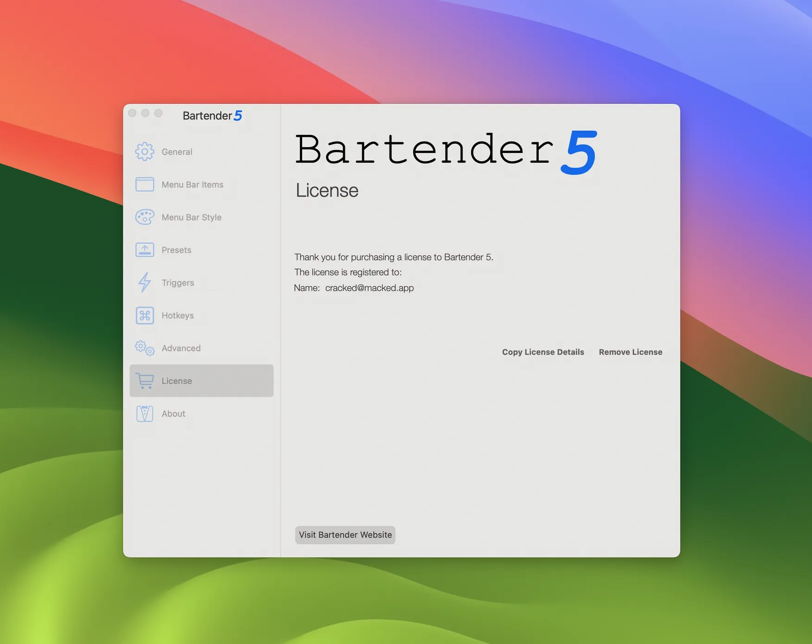
Task: Copy License Details to clipboard
Action: pos(543,352)
